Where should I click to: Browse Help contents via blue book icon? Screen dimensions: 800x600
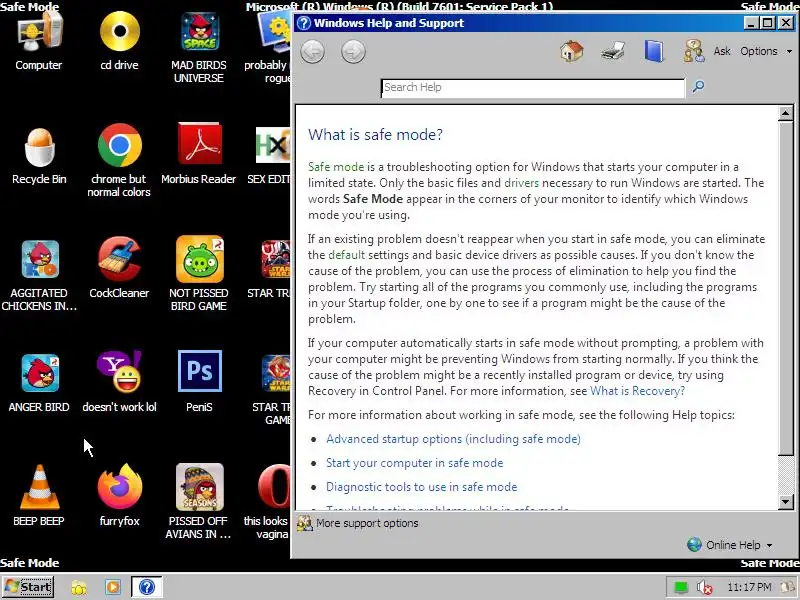click(654, 51)
